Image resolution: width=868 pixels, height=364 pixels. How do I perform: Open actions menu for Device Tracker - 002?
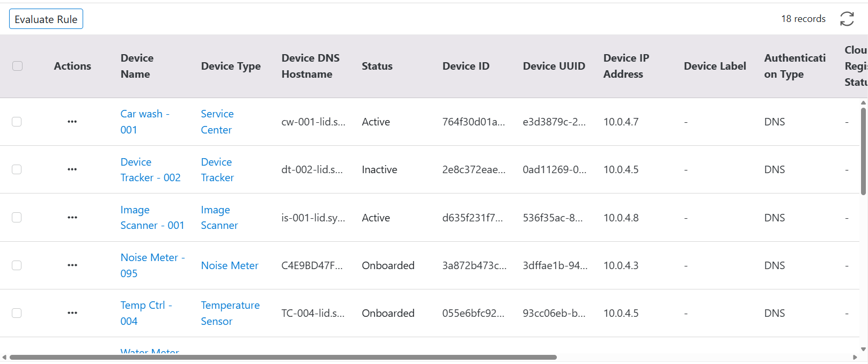click(x=72, y=169)
